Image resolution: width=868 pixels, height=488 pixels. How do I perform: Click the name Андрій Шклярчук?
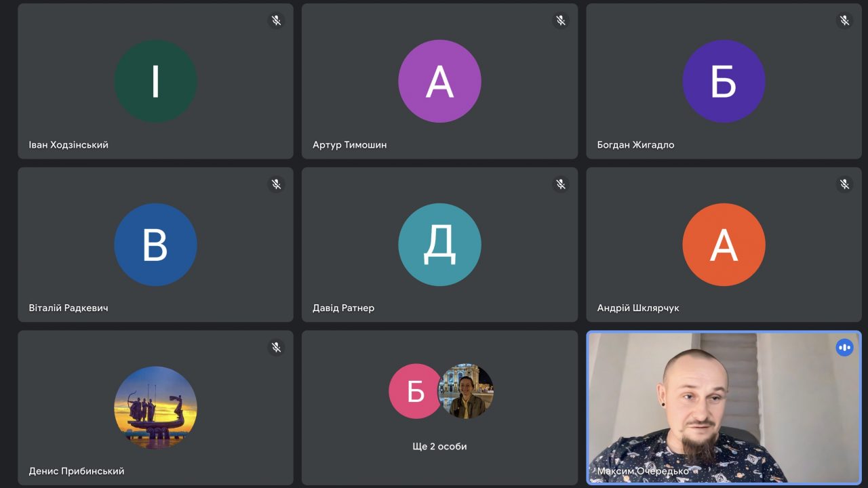pyautogui.click(x=638, y=308)
